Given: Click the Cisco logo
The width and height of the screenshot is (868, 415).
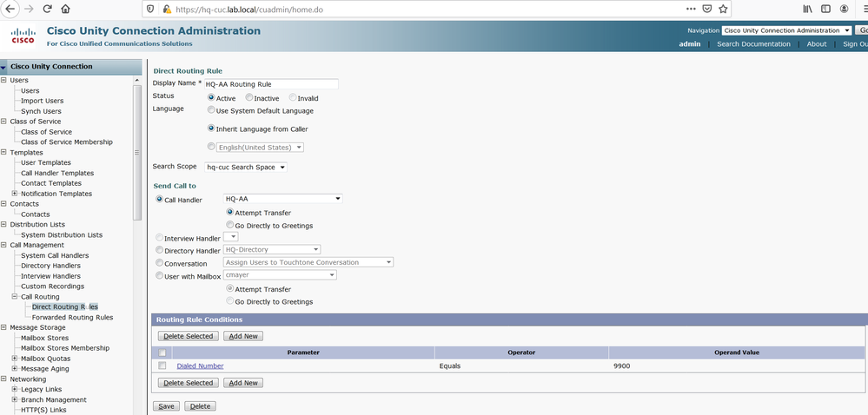Looking at the screenshot, I should (23, 36).
